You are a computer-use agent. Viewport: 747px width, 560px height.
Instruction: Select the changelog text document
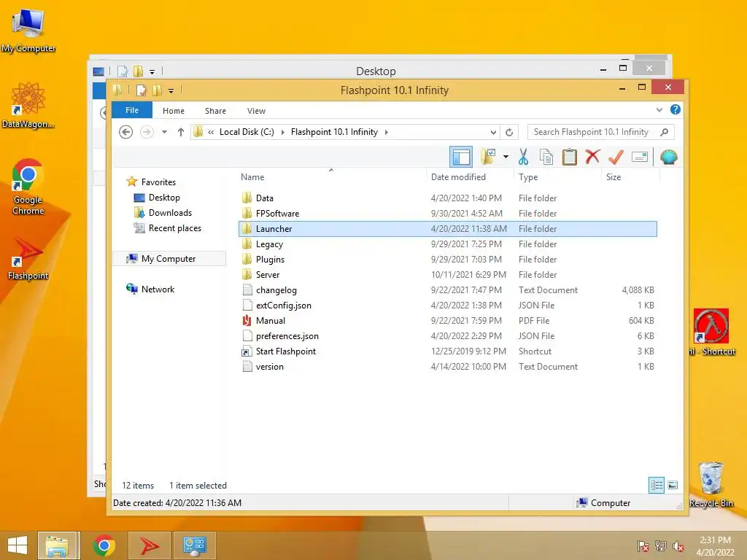click(x=447, y=290)
